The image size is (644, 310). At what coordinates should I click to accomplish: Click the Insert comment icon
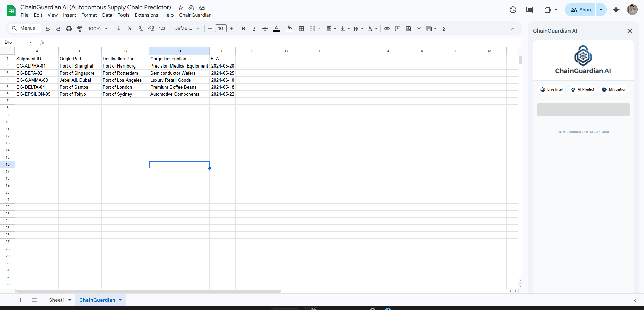tap(398, 29)
